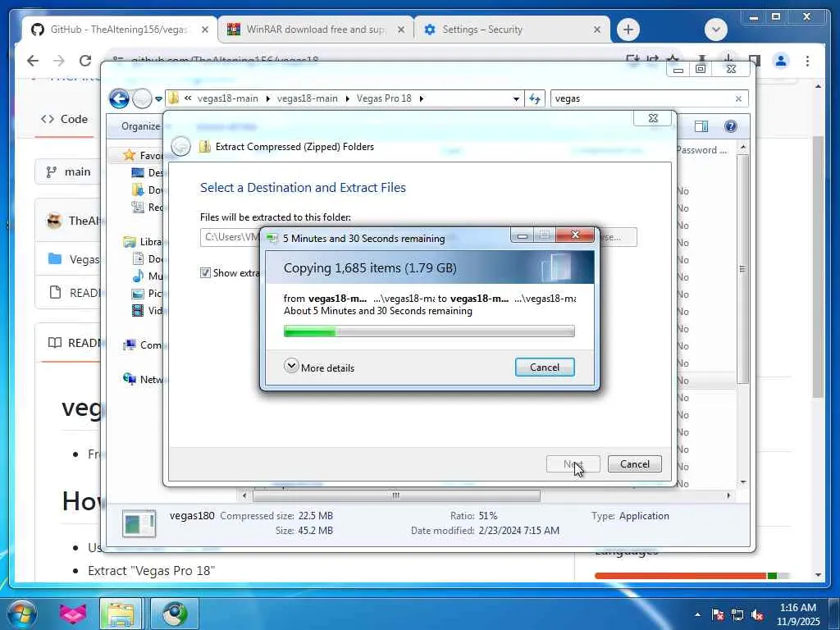Click the Password column header
Screen dimensions: 840x630
tap(702, 150)
